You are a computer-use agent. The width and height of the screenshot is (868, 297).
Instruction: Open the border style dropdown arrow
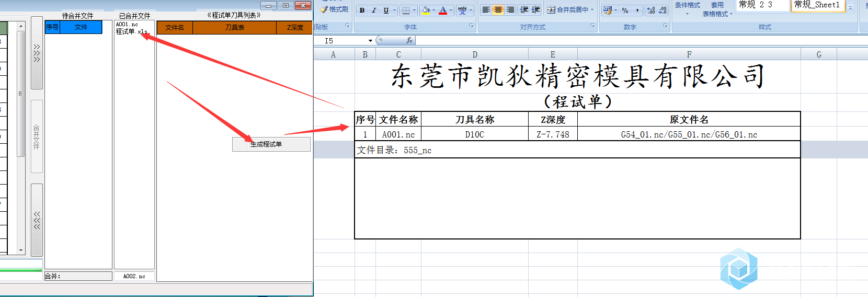(415, 10)
